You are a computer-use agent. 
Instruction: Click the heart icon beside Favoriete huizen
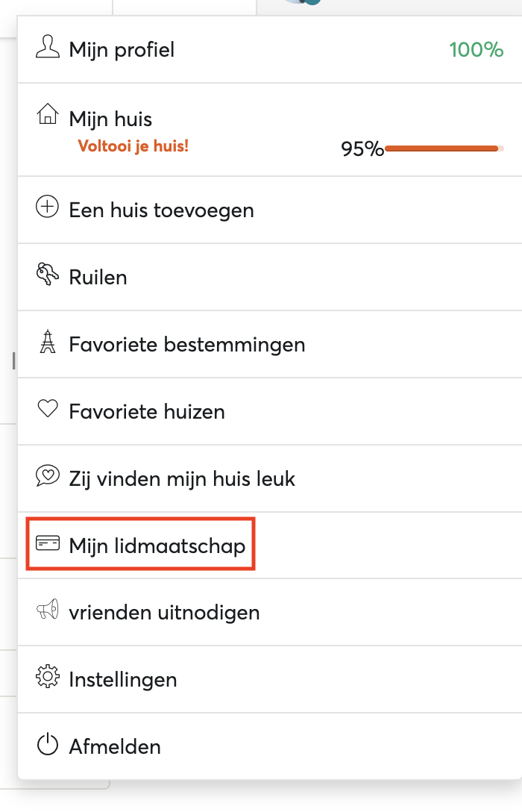48,408
